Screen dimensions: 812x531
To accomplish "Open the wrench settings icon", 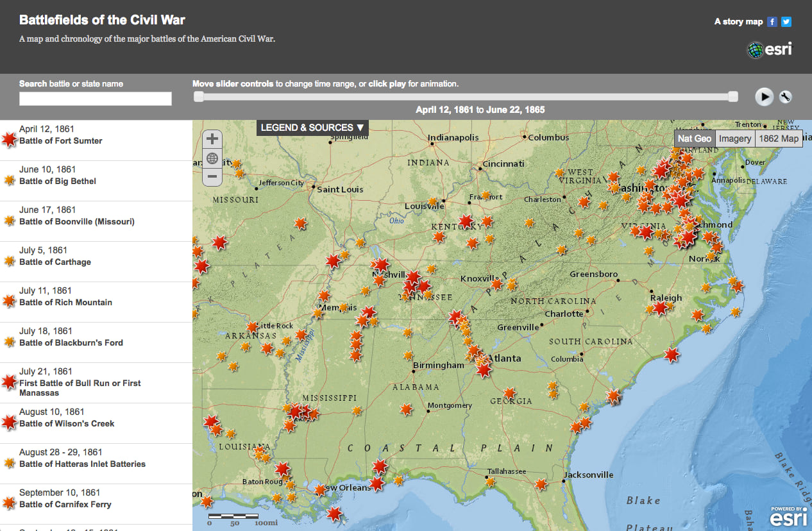I will pos(785,97).
